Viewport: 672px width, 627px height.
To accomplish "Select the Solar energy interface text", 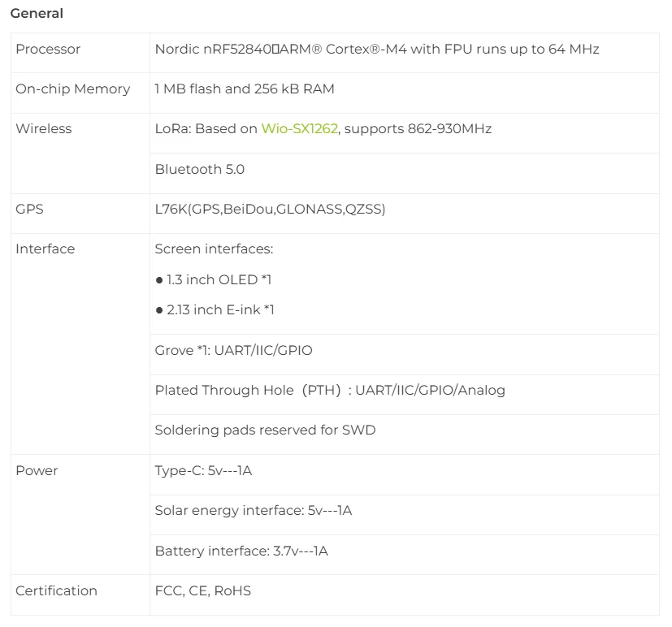I will (x=253, y=511).
